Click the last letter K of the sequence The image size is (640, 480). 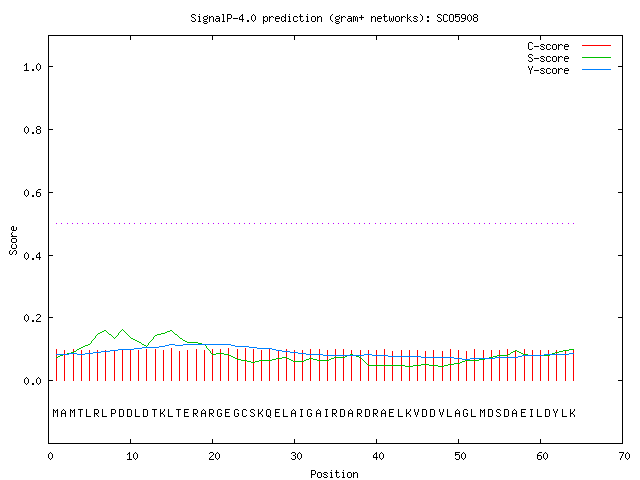572,413
